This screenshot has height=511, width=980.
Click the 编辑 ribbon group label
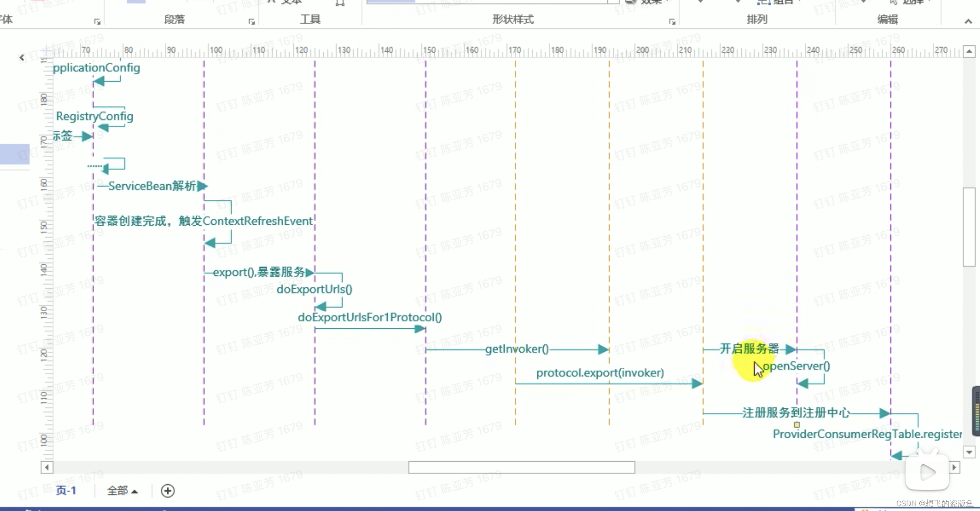[887, 19]
